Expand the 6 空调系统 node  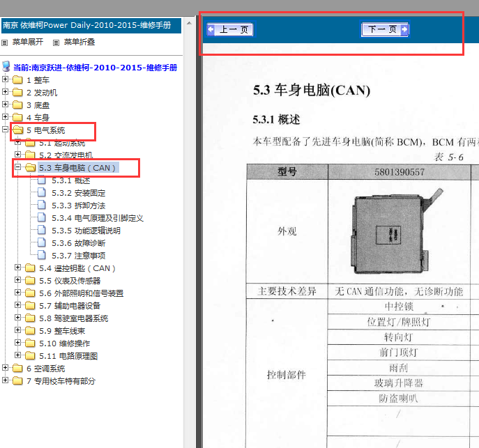click(5, 367)
